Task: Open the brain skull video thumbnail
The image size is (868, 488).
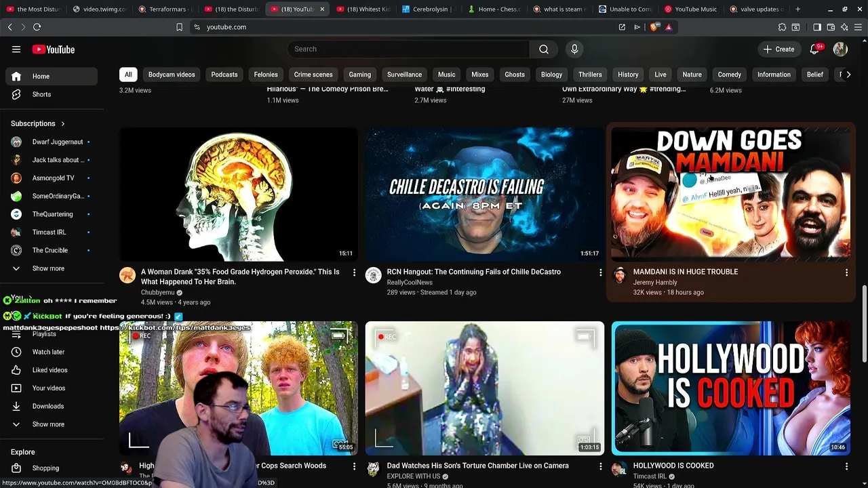Action: coord(239,195)
